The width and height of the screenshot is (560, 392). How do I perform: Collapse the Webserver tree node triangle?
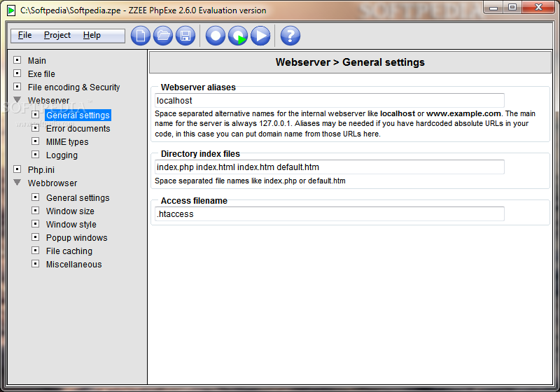coord(17,99)
